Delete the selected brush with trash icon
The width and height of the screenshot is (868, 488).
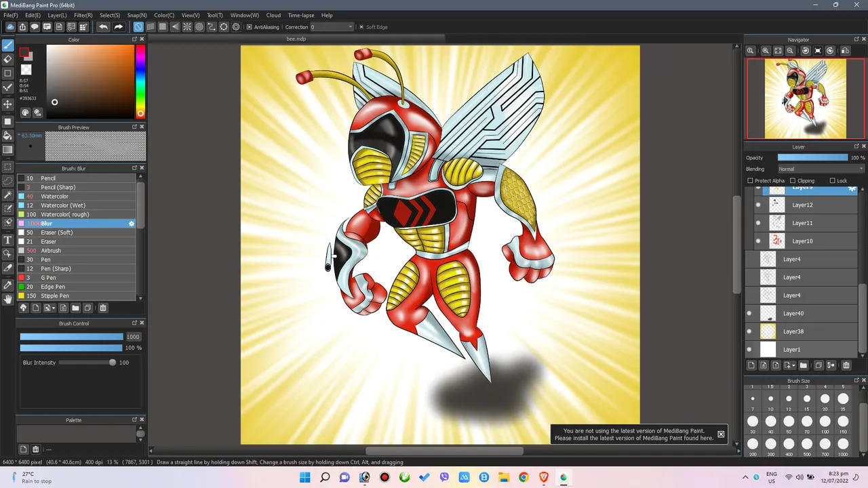tap(103, 308)
